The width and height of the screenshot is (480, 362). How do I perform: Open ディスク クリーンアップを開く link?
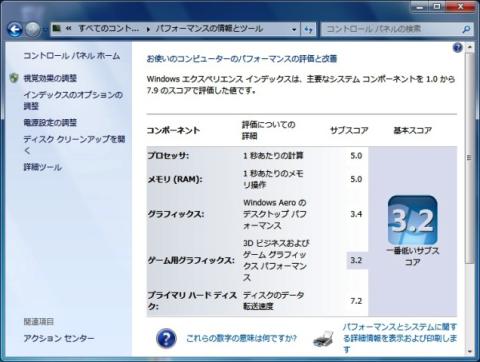click(x=74, y=145)
